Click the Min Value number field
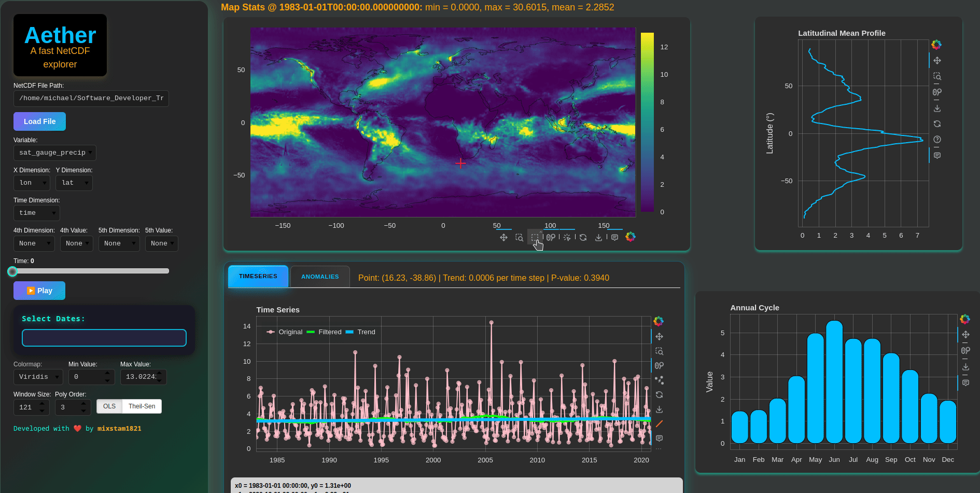The image size is (980, 493). coord(92,377)
